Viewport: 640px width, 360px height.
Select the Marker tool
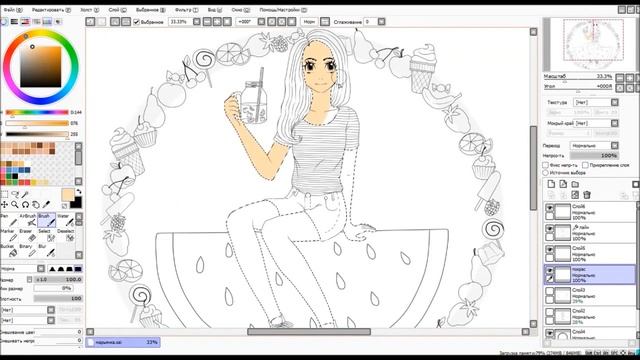pos(9,235)
